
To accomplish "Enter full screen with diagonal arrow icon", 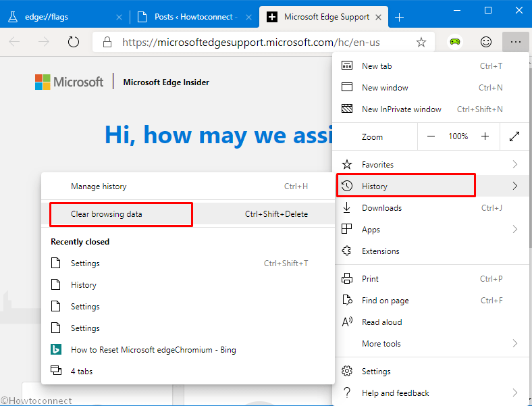I will click(x=514, y=136).
